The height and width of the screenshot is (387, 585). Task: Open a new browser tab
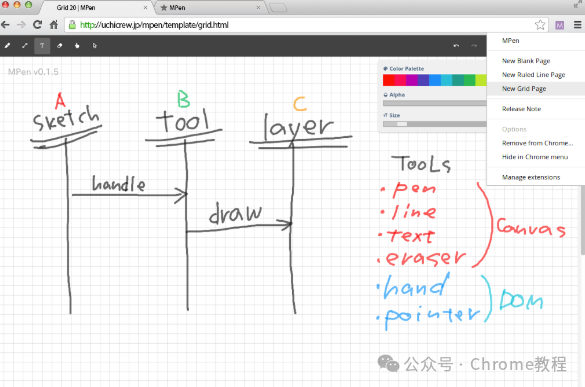[278, 8]
